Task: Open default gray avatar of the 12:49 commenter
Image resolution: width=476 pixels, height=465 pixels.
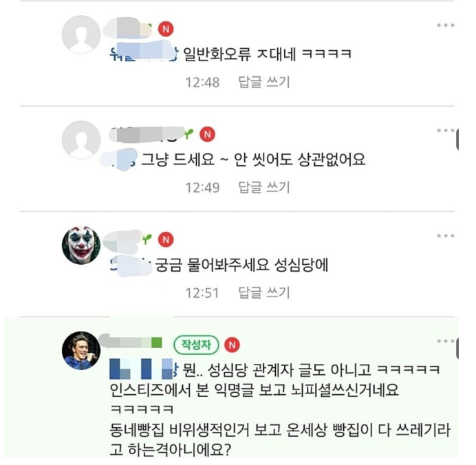Action: (x=81, y=140)
